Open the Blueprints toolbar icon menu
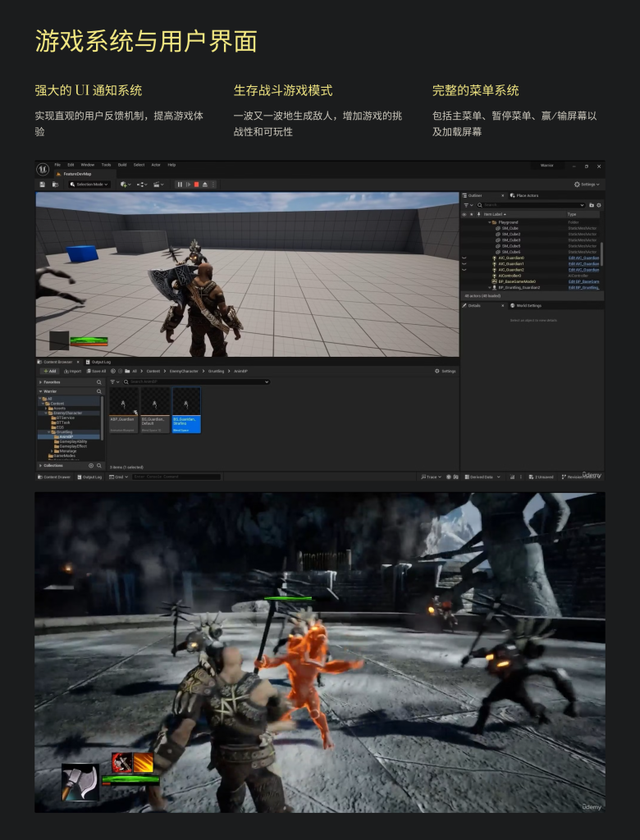640x840 pixels. 141,185
